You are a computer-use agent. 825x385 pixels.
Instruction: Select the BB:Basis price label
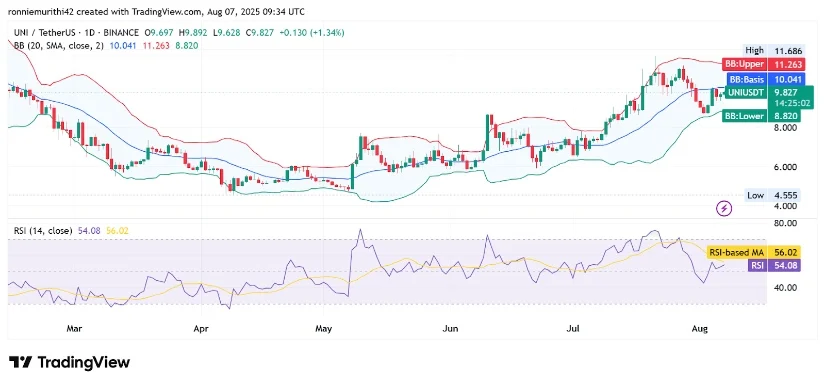[x=763, y=79]
